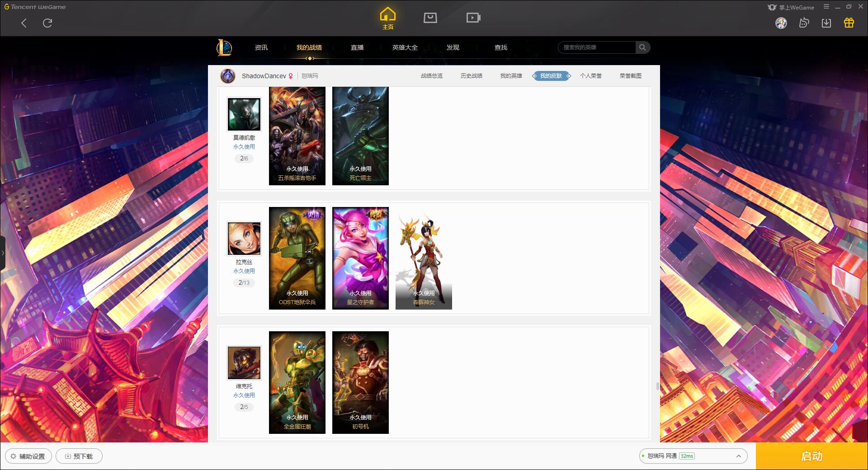Open the gift box icon

(x=849, y=23)
